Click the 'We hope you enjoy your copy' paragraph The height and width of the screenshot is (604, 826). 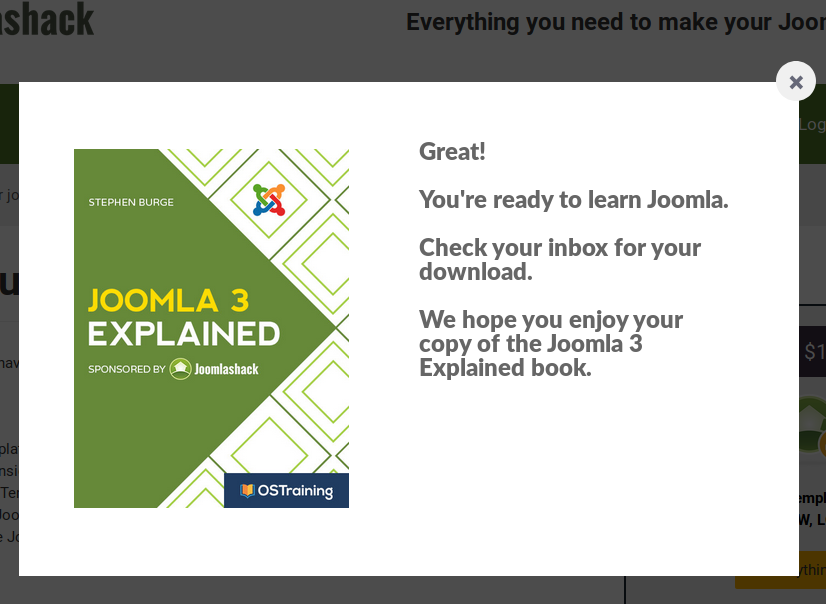pos(551,343)
